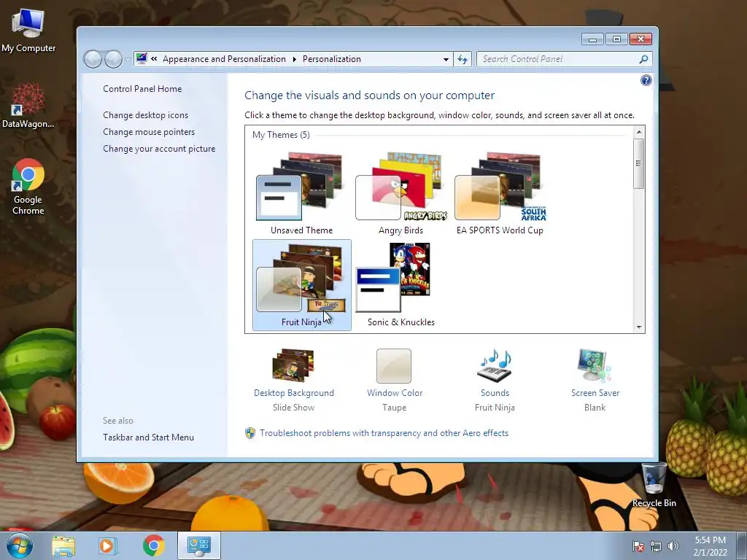Screen dimensions: 747x560
Task: Open the arrow after Appearance and Personalization
Action: (x=294, y=59)
